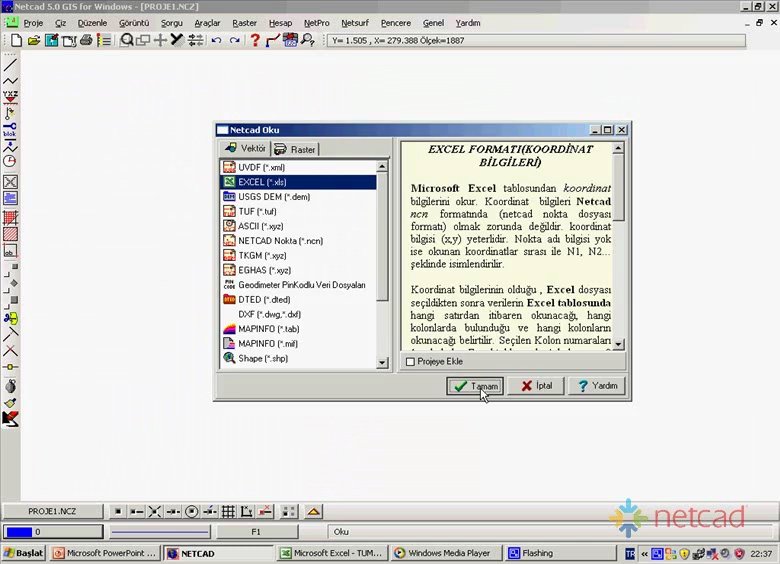
Task: Open the Araçlar menu
Action: click(x=207, y=23)
